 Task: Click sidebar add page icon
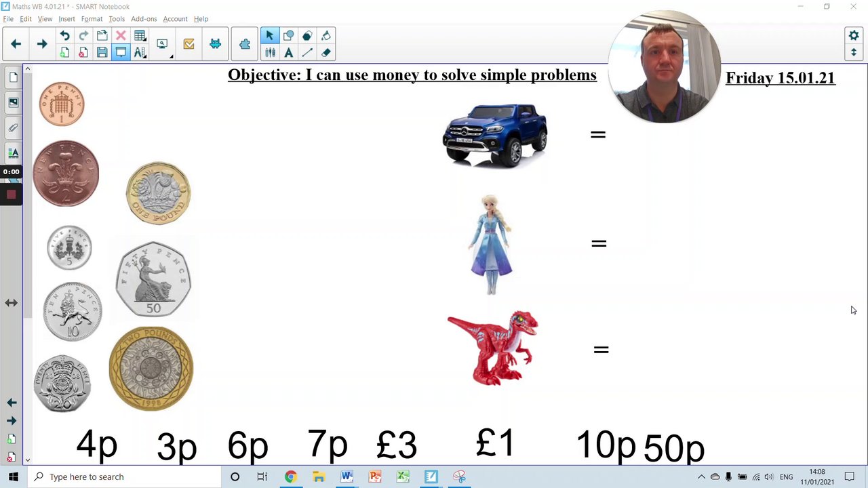coord(12,439)
